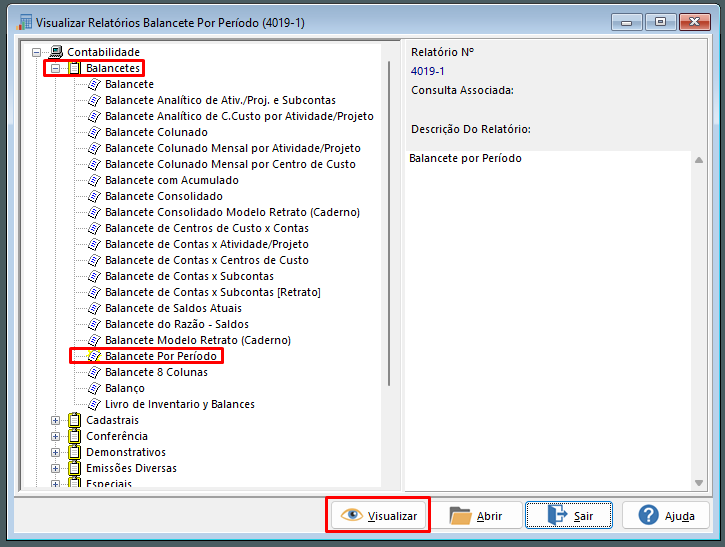Click the Sair button
The width and height of the screenshot is (725, 547).
(x=569, y=516)
